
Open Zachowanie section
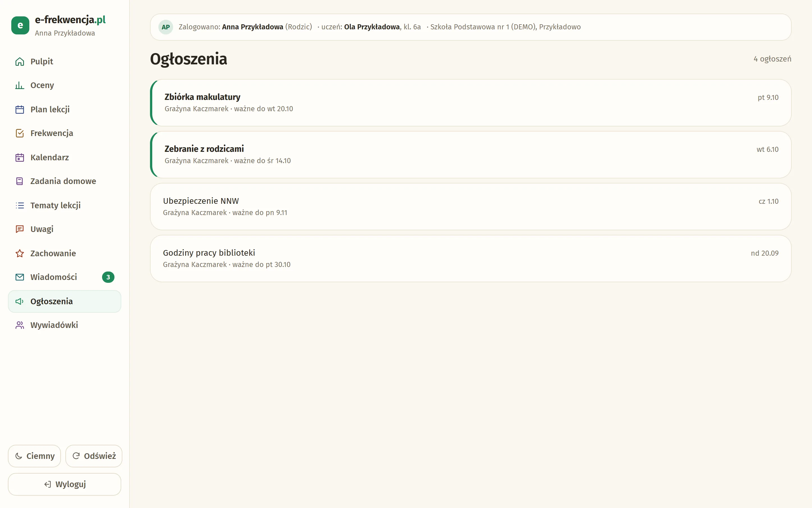pos(64,253)
